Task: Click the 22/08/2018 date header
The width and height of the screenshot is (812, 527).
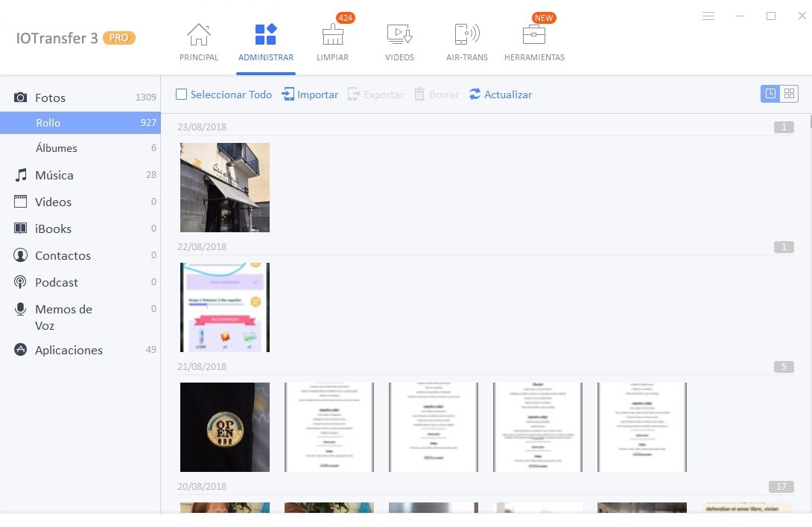Action: coord(202,247)
